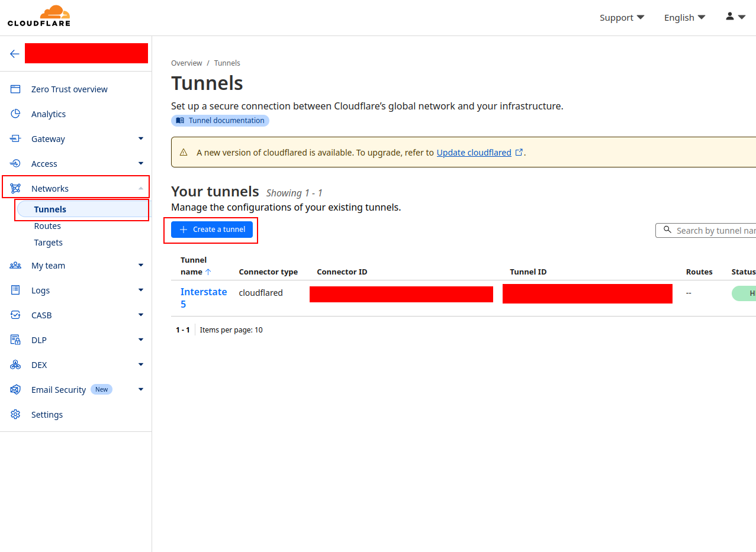
Task: Click the Items per page: 10 text
Action: coord(231,330)
